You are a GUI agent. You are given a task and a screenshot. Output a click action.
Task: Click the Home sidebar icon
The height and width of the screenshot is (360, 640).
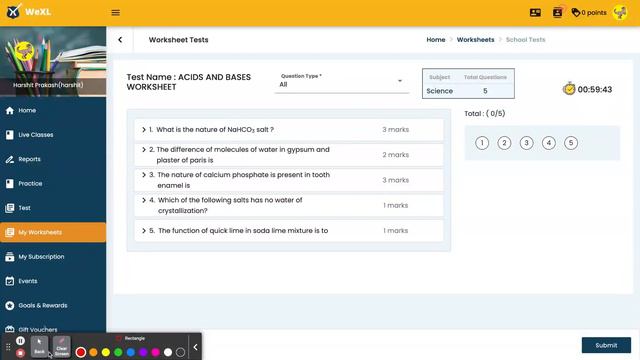coord(10,110)
